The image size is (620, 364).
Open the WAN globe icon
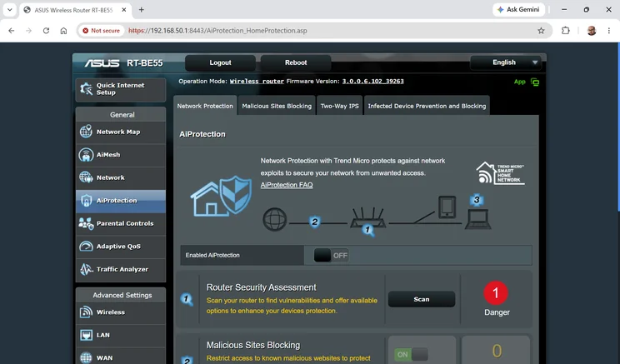86,357
